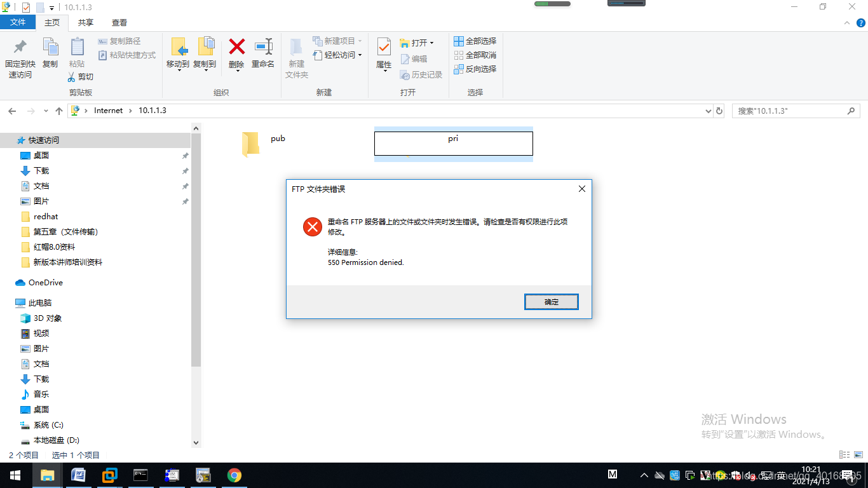Viewport: 868px width, 488px height.
Task: Click the search box for 10.1.1.3
Action: point(797,111)
